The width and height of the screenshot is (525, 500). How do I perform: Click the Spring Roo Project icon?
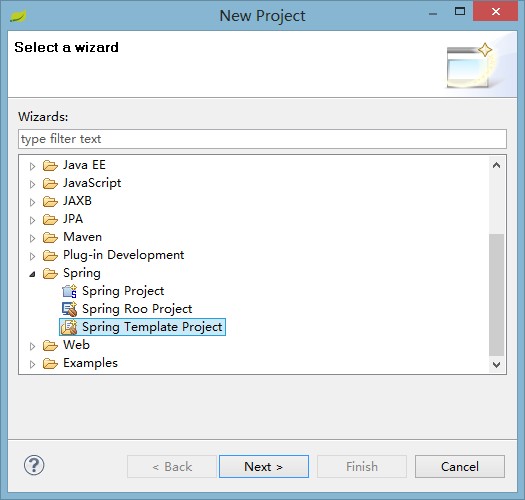pos(70,309)
